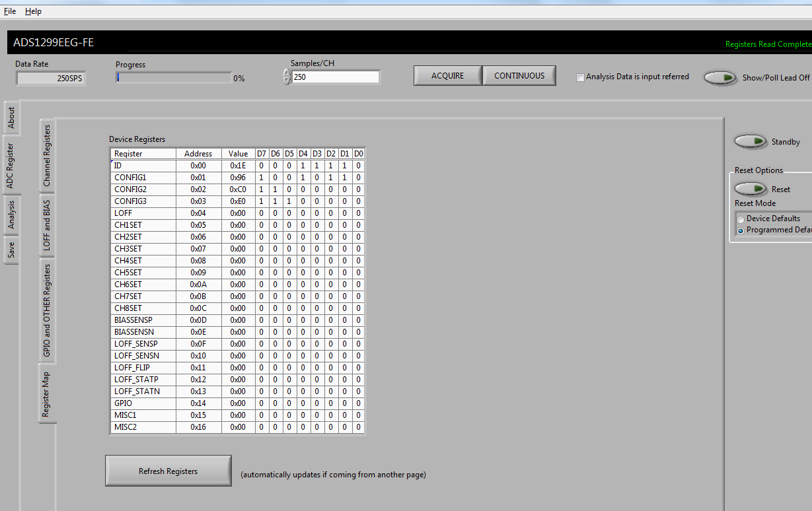Viewport: 812px width, 511px height.
Task: Click the ADS1299EEG-FE title text
Action: 54,43
